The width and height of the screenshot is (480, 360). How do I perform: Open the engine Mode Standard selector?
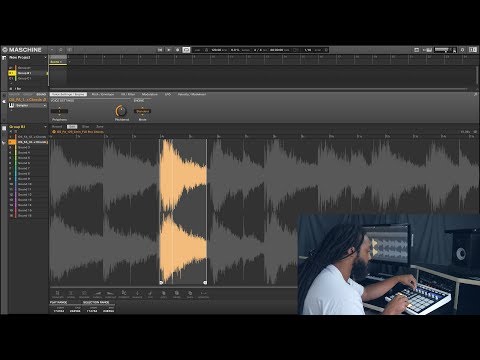tap(142, 111)
